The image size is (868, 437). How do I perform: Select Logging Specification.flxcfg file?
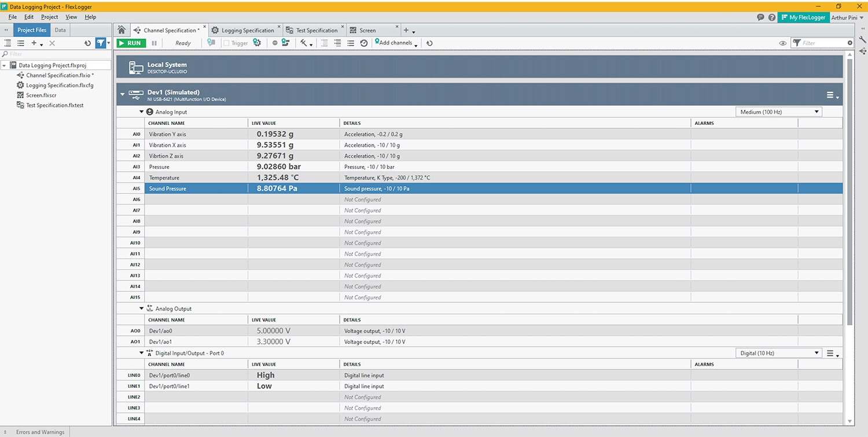tap(54, 86)
